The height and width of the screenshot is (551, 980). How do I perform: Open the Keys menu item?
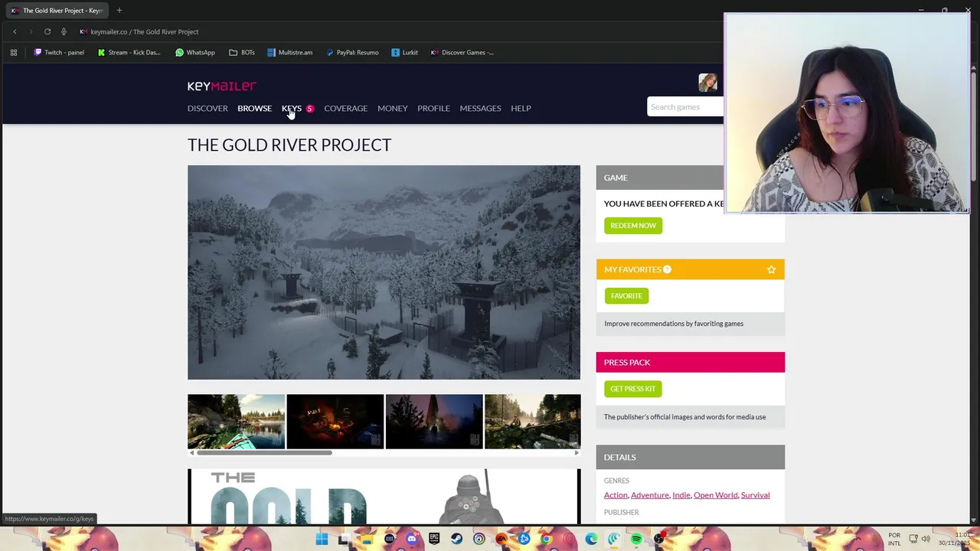[x=292, y=108]
